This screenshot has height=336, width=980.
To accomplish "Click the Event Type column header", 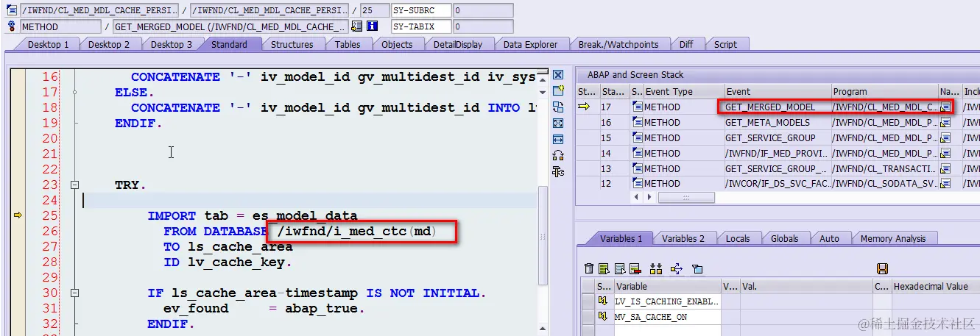I will click(683, 92).
